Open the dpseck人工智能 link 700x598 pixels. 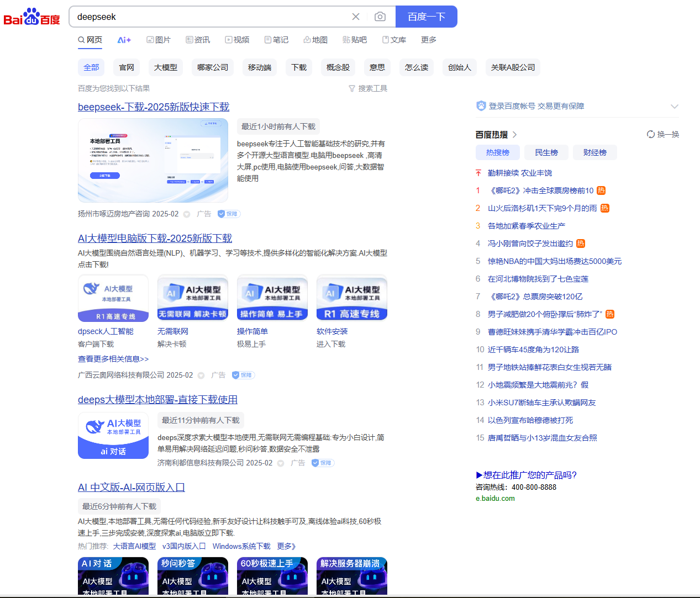[106, 331]
